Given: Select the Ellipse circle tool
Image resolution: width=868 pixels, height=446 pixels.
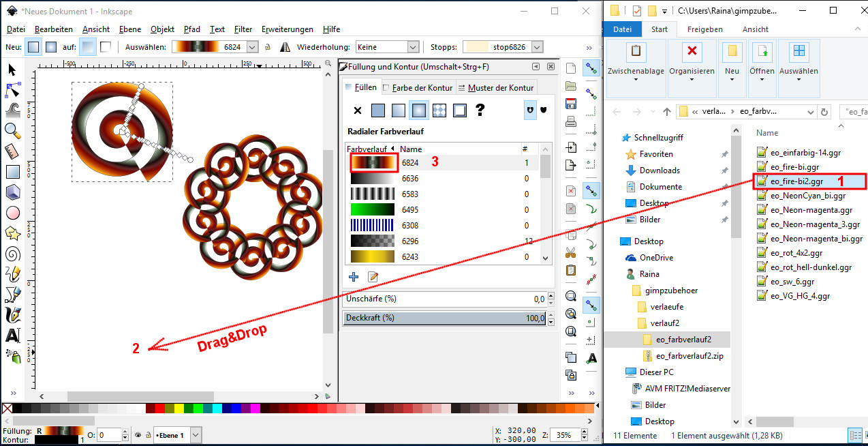Looking at the screenshot, I should [12, 213].
